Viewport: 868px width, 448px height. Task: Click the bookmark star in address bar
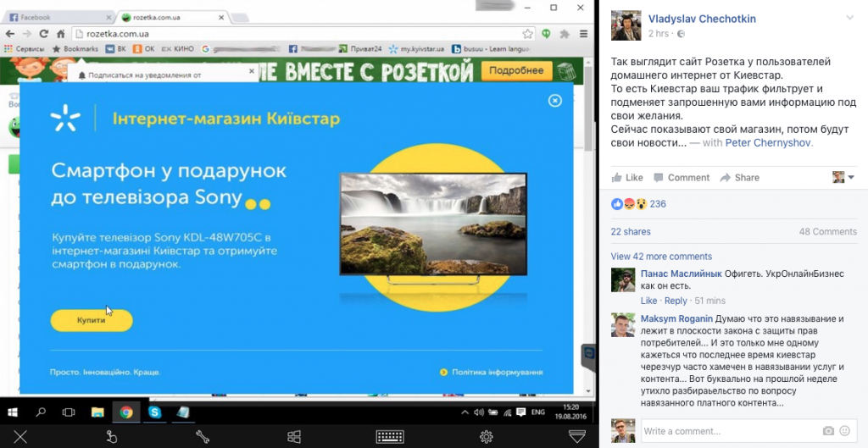tap(528, 34)
